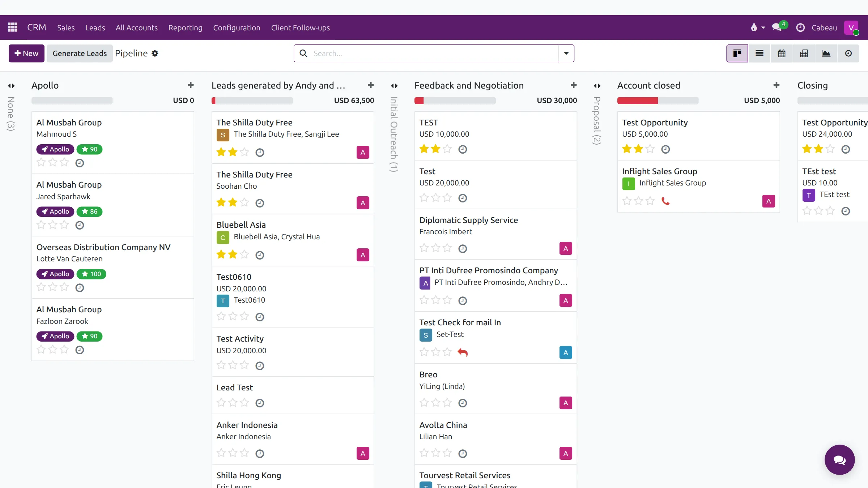
Task: Click phone call activity on Inflight Sales Group
Action: pos(665,201)
